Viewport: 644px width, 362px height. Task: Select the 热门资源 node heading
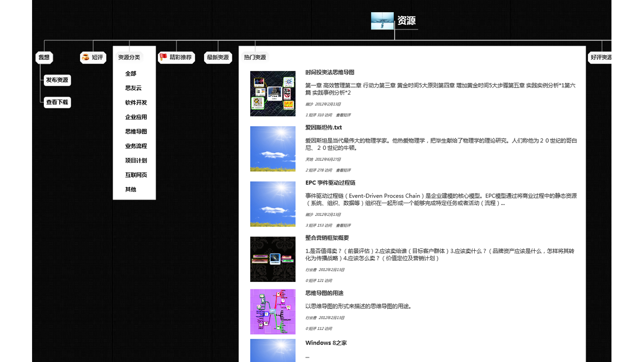[x=255, y=58]
